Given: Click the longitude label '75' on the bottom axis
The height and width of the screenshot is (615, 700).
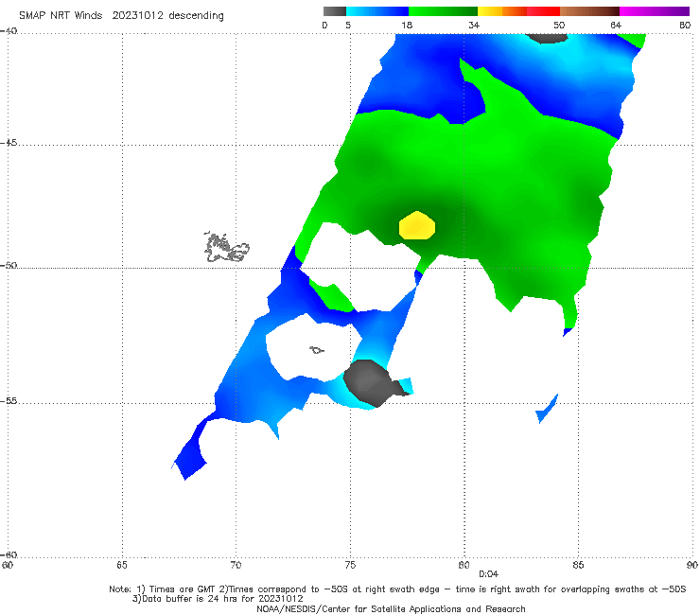Looking at the screenshot, I should click(350, 566).
